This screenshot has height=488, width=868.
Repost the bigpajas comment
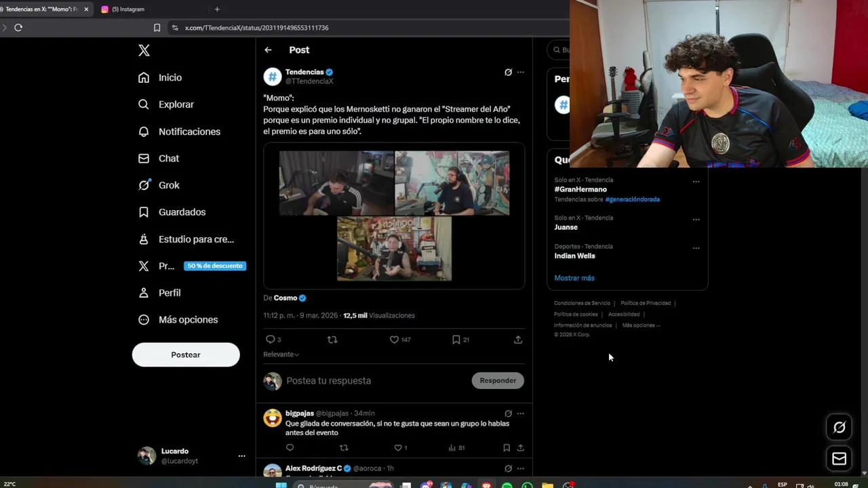(x=344, y=448)
